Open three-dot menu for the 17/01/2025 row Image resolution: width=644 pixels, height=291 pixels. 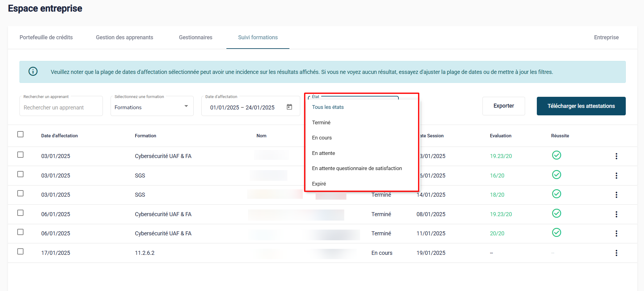[616, 253]
